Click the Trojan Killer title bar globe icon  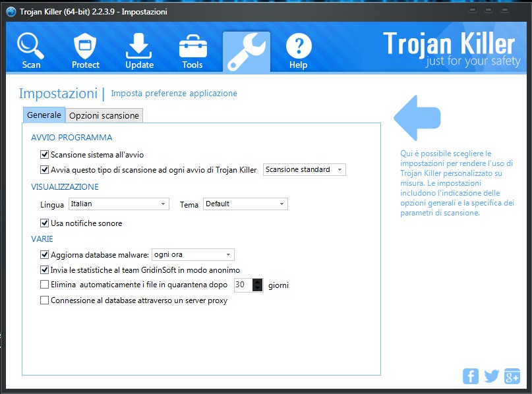[11, 12]
